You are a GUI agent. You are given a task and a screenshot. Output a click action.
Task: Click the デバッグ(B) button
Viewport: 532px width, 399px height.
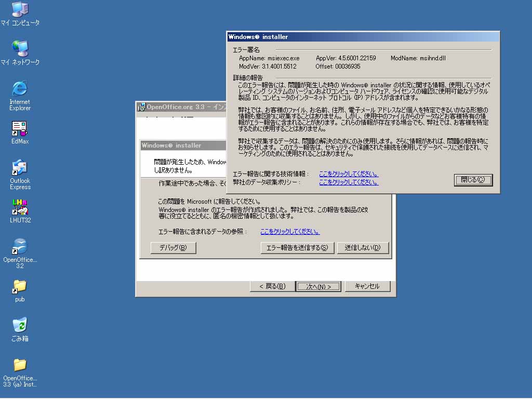pyautogui.click(x=173, y=248)
